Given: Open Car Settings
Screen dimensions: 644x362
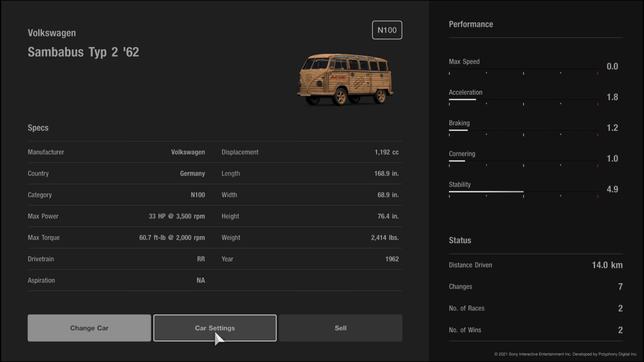Looking at the screenshot, I should pyautogui.click(x=215, y=328).
